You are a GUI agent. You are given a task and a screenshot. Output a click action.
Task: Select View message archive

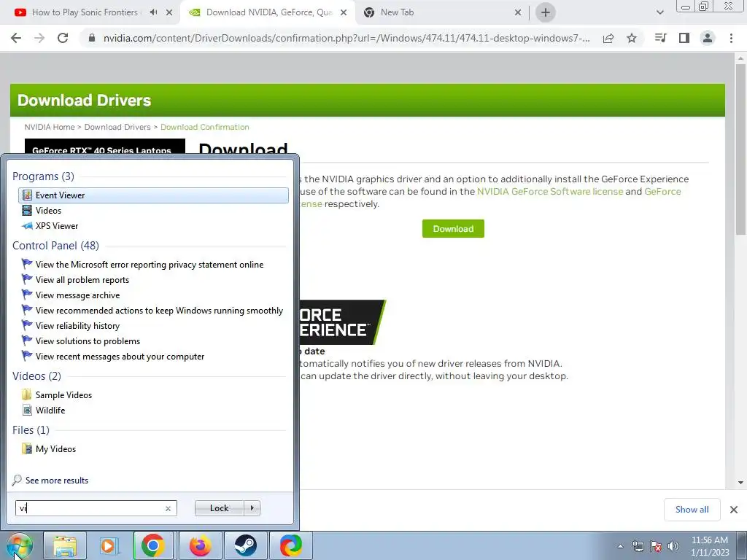71,295
